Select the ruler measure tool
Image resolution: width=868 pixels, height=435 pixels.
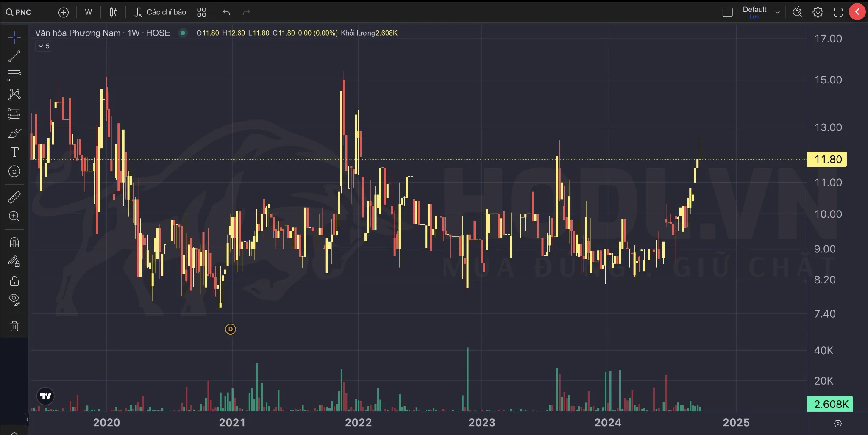[14, 197]
